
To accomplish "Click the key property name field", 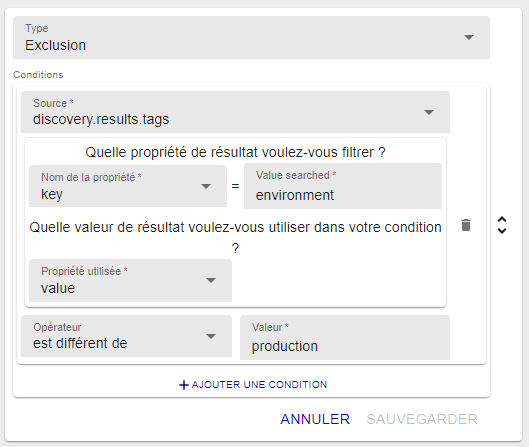I will 128,186.
